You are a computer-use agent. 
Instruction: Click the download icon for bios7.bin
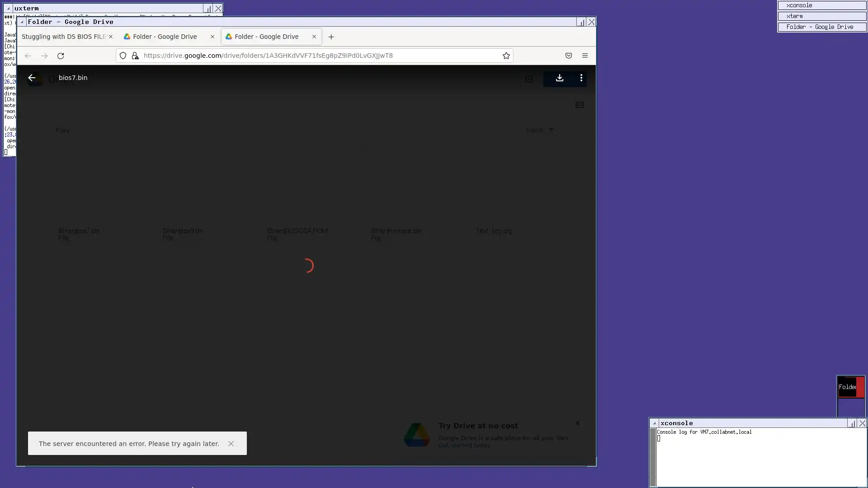tap(559, 78)
